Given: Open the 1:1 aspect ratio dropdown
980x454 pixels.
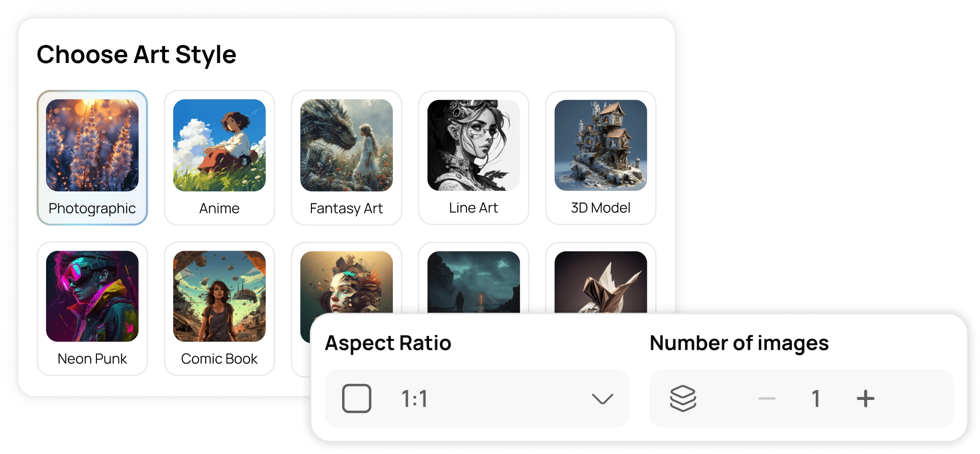Looking at the screenshot, I should (477, 399).
